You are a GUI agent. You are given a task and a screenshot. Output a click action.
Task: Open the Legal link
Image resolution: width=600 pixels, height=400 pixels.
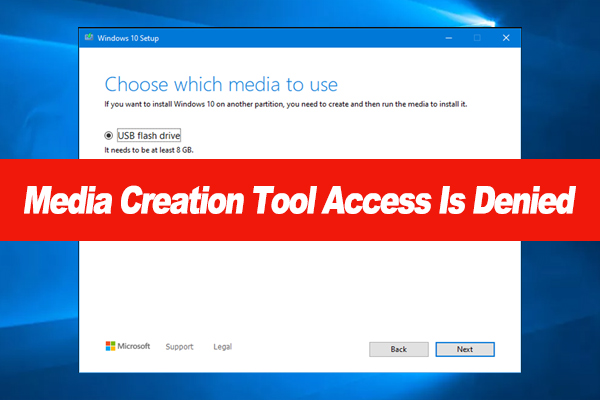point(222,347)
